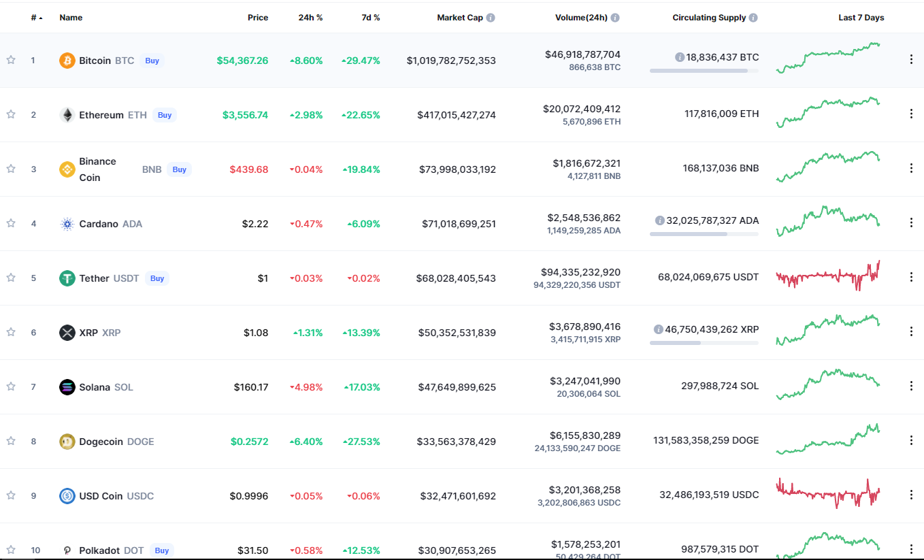Star XRP for the watchlist
Screen dimensions: 924x560
[11, 332]
